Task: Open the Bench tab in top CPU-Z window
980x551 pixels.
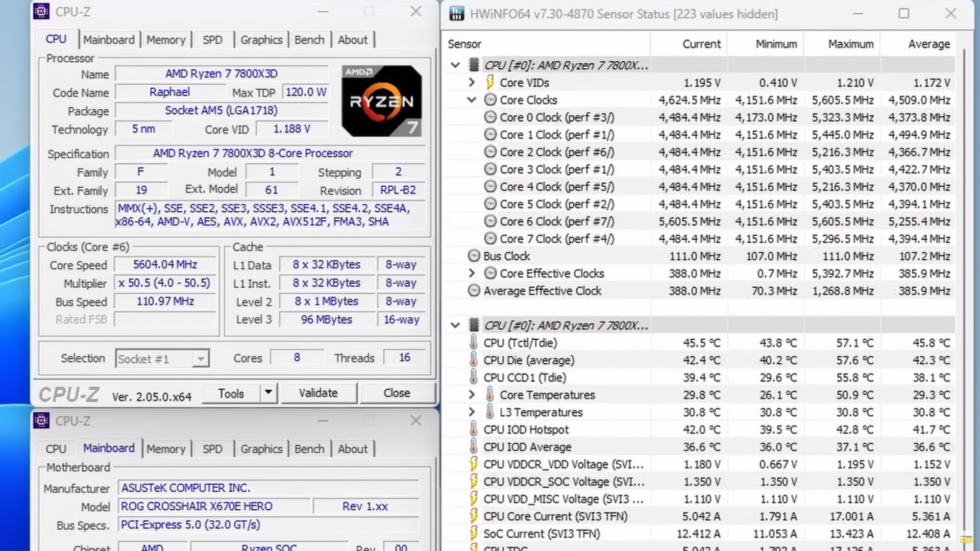Action: pyautogui.click(x=309, y=40)
